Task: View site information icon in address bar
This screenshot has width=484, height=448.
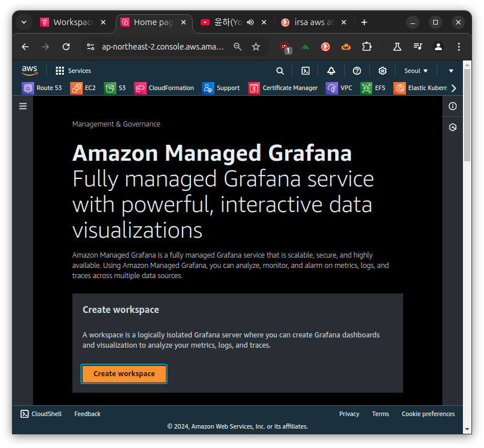Action: [x=91, y=47]
